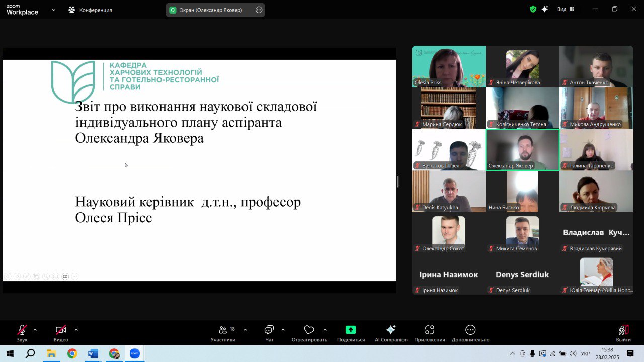Image resolution: width=644 pixels, height=362 pixels.
Task: Select Юлія Гончар video tile
Action: tap(596, 275)
